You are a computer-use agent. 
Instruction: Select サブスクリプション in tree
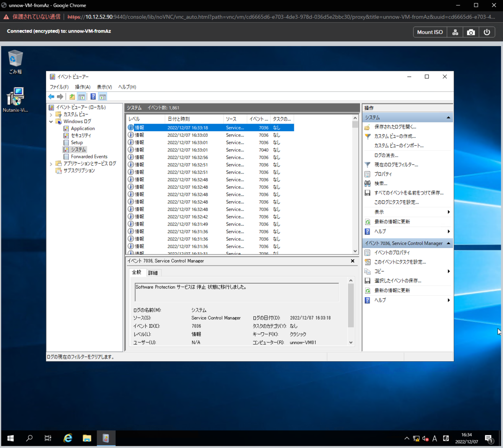point(79,171)
